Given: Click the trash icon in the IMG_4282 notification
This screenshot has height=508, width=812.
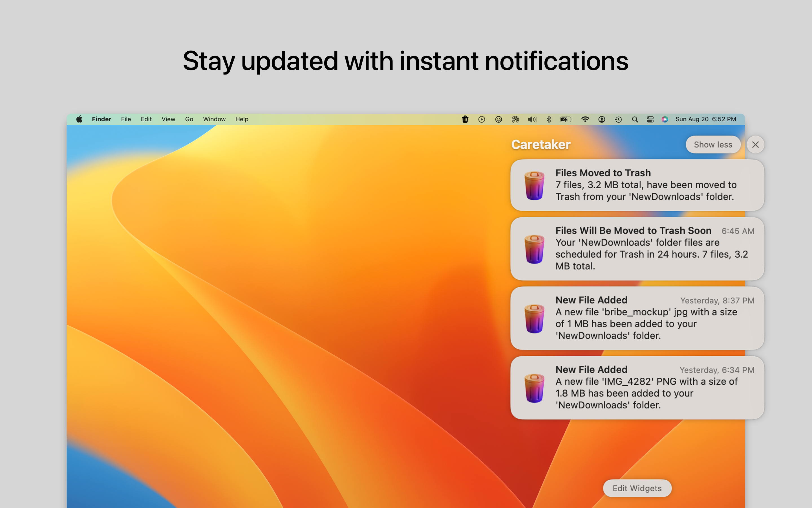Looking at the screenshot, I should pos(535,388).
